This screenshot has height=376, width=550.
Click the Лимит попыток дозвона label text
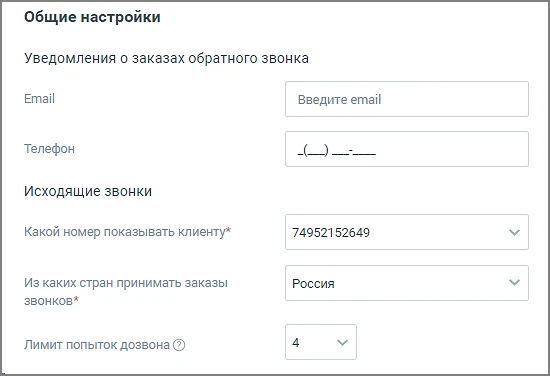[97, 345]
